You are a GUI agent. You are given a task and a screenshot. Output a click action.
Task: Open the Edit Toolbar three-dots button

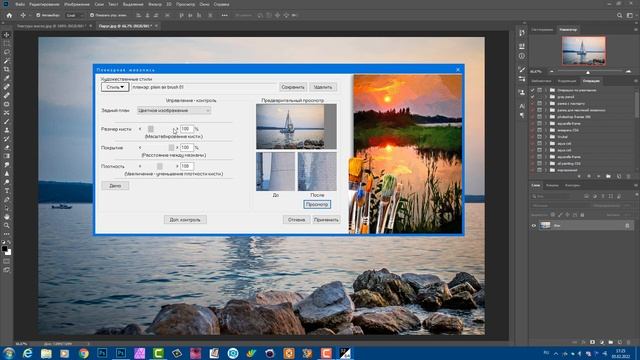click(x=7, y=234)
